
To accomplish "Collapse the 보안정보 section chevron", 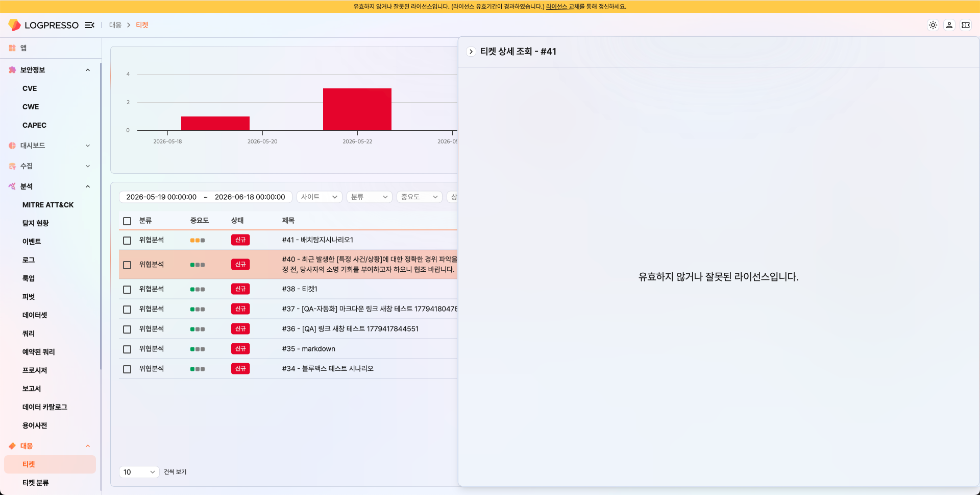I will coord(88,70).
